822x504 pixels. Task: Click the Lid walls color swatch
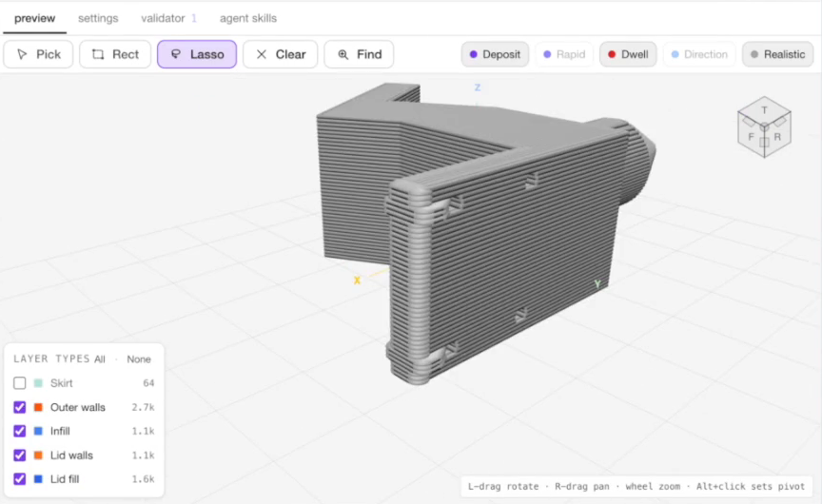38,456
